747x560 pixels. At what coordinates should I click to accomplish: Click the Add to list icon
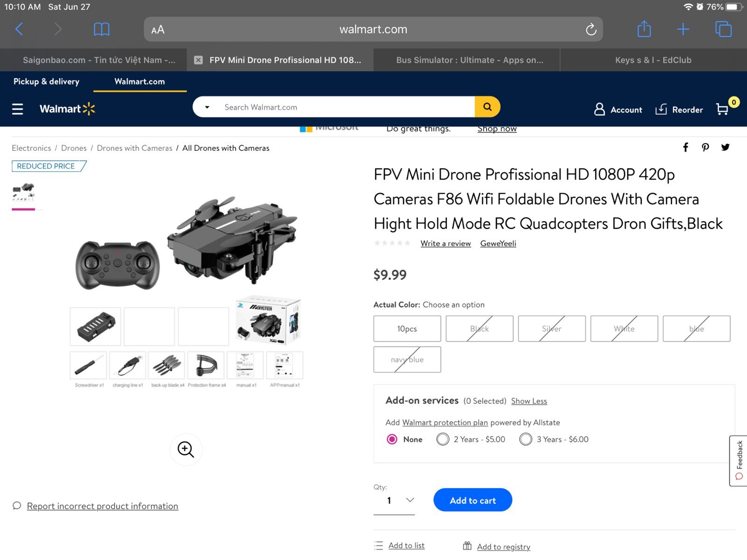click(x=379, y=546)
